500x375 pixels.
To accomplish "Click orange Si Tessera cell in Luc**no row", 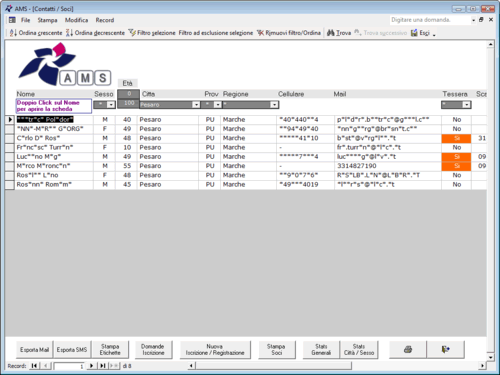I will pos(456,157).
